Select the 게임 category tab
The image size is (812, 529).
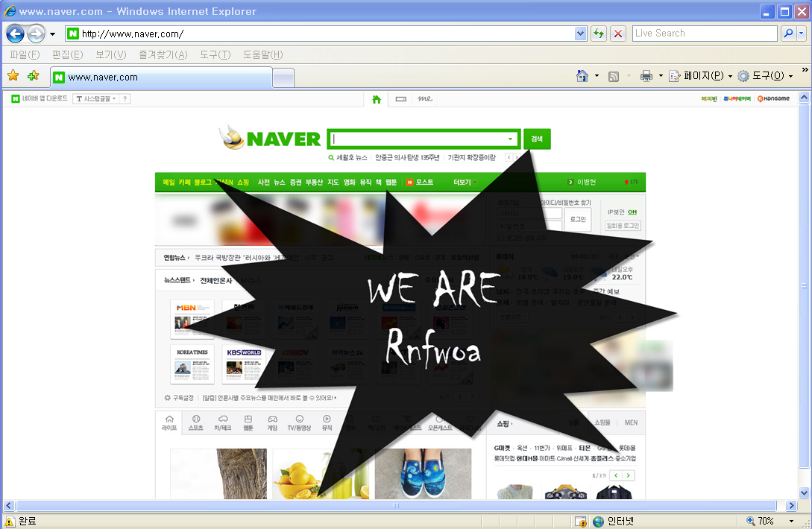[272, 422]
